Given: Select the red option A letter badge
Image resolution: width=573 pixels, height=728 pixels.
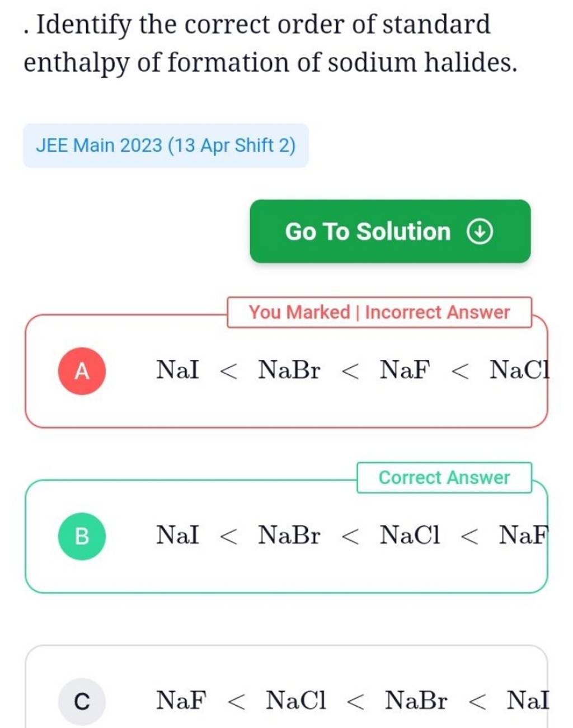Looking at the screenshot, I should point(82,370).
